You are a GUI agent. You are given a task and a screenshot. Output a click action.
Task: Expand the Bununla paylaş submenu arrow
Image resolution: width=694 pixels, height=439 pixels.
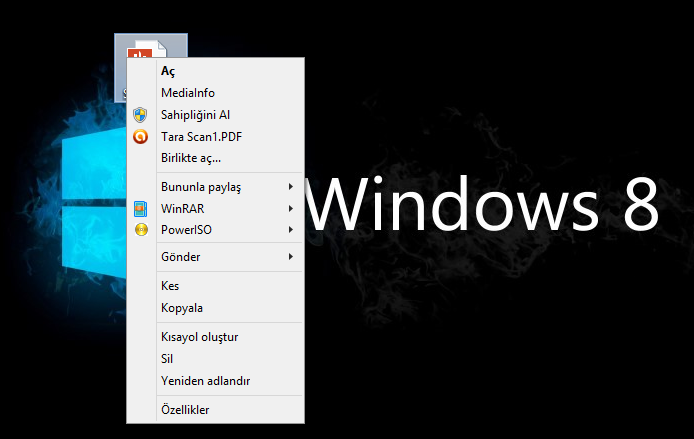(x=291, y=187)
